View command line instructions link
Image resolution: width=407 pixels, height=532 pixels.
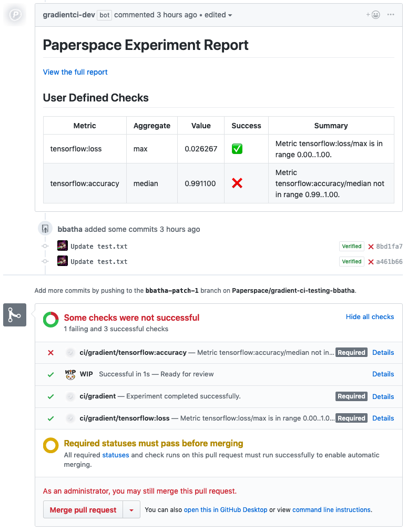[331, 510]
